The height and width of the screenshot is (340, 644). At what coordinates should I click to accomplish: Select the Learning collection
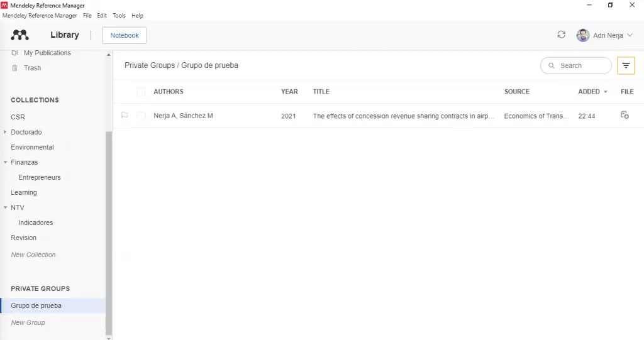24,192
